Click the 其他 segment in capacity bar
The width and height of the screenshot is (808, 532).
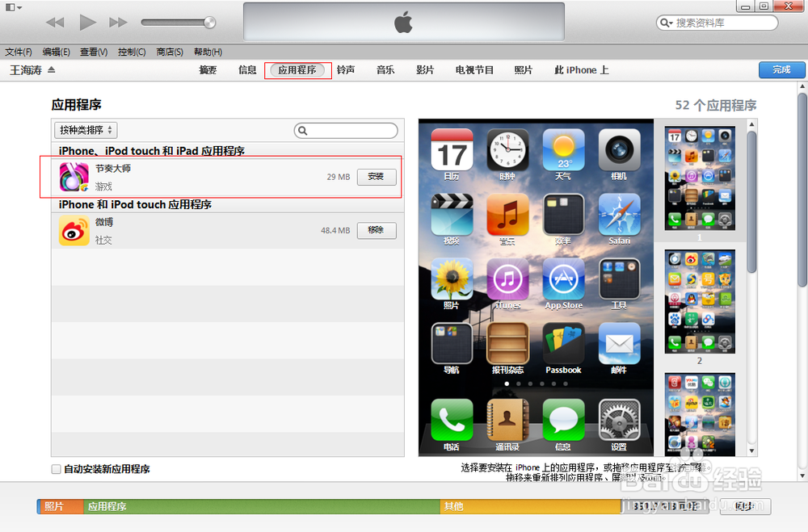pyautogui.click(x=531, y=507)
